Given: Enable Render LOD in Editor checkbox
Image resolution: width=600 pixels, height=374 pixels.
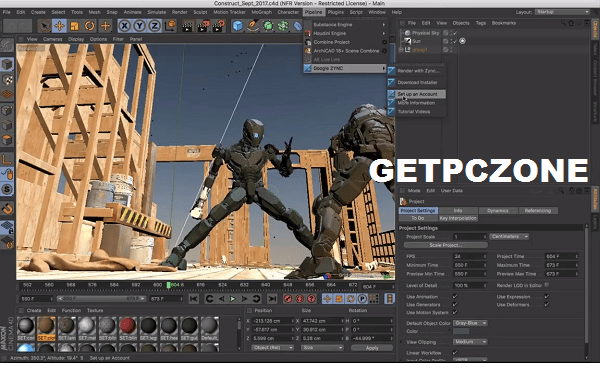Looking at the screenshot, I should tap(547, 285).
